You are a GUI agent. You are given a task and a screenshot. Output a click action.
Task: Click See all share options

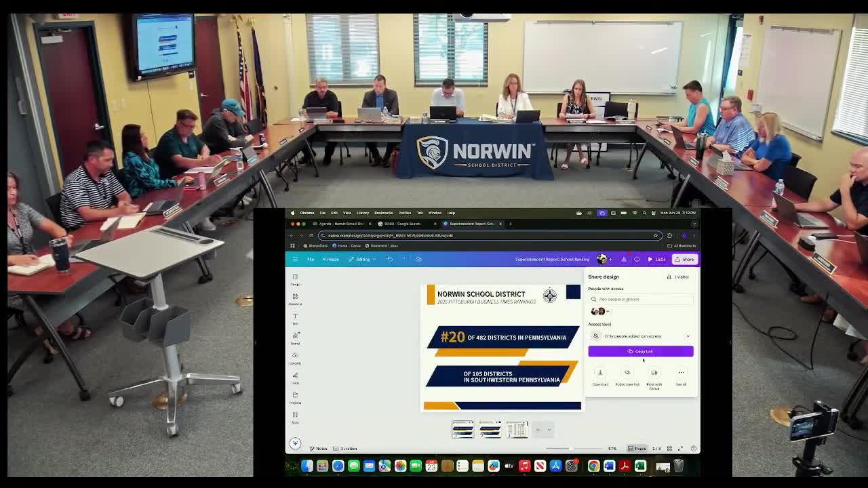click(681, 377)
